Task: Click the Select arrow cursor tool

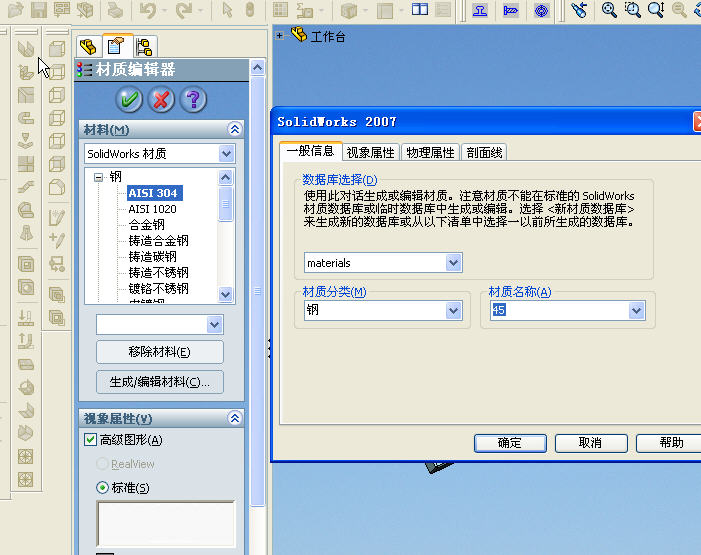Action: point(227,10)
